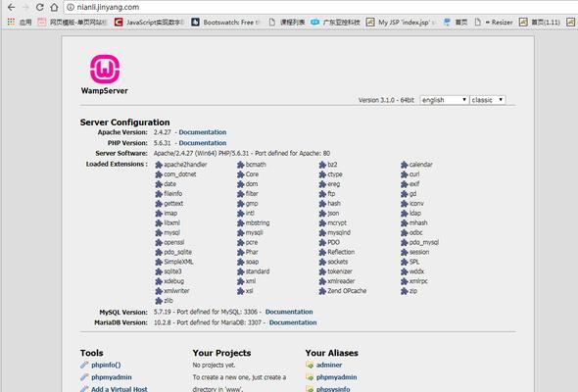The height and width of the screenshot is (392, 578).
Task: Click the Apache version value 2.4.27
Action: pos(163,132)
